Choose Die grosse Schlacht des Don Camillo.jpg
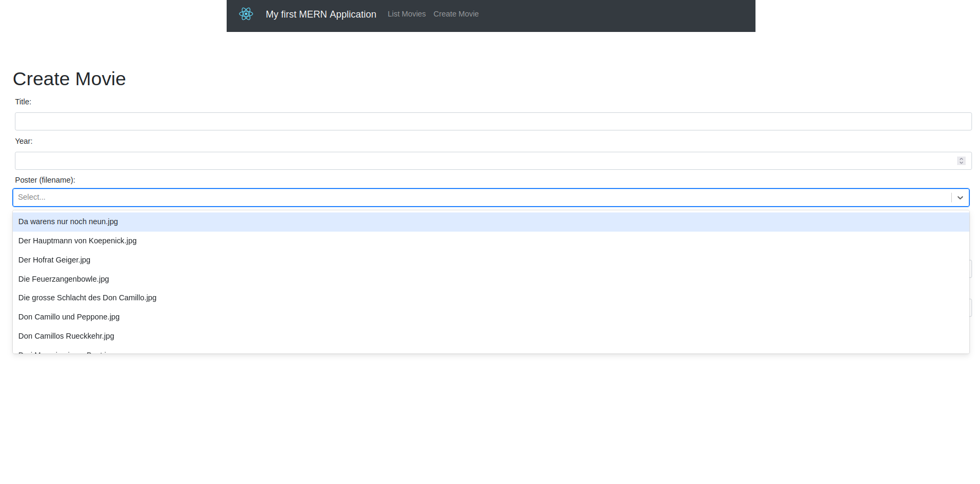This screenshot has height=484, width=980. pos(491,298)
